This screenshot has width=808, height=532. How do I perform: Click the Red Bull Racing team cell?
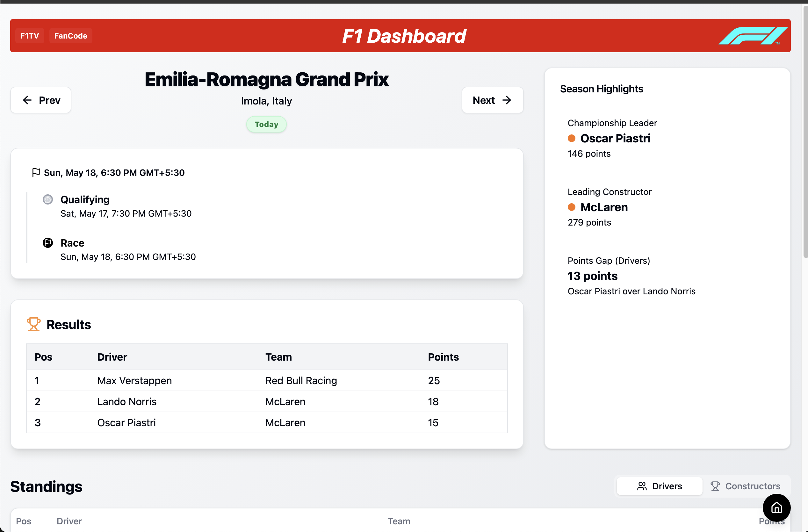coord(301,381)
